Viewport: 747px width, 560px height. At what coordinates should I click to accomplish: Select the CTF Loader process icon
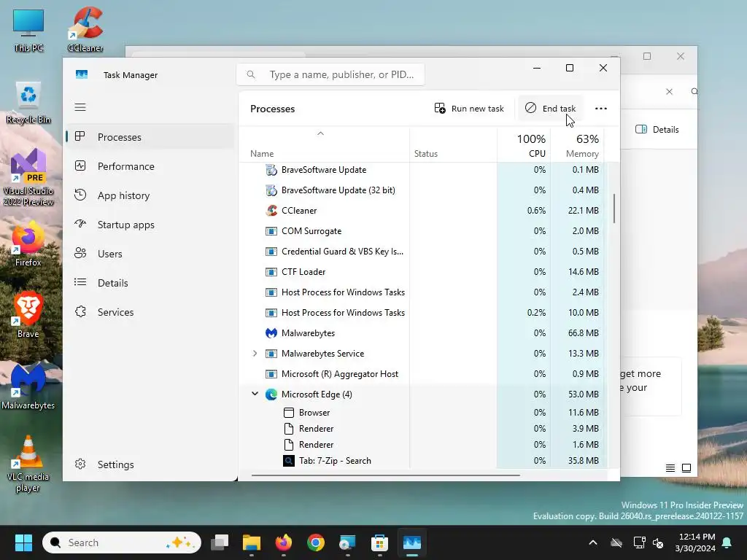click(x=271, y=272)
